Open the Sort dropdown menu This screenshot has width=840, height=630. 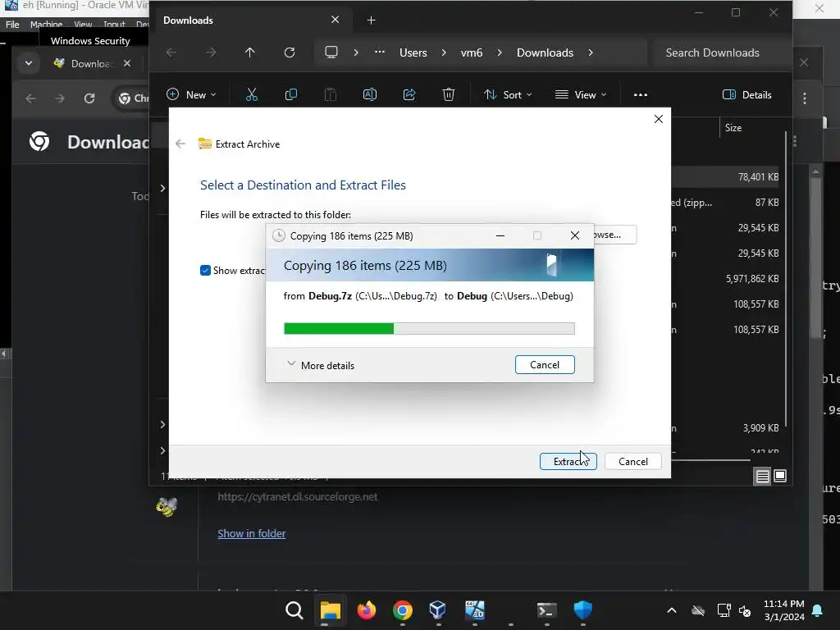[508, 95]
